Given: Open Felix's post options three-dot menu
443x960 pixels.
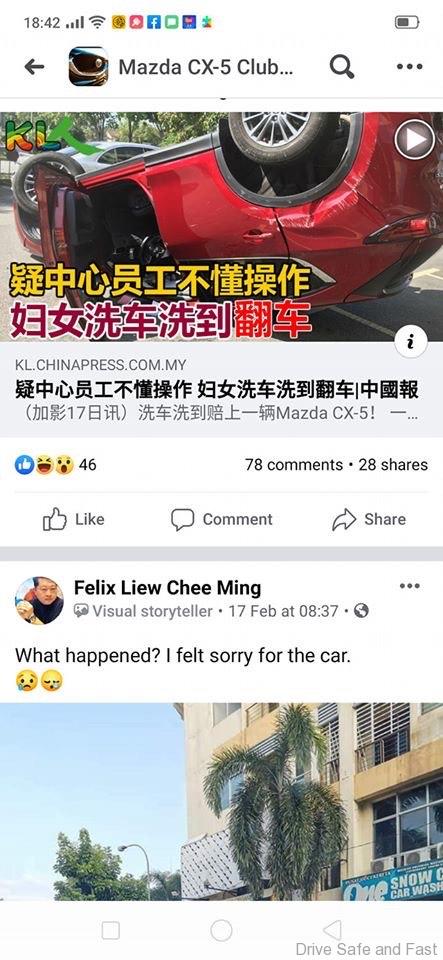Looking at the screenshot, I should tap(409, 586).
